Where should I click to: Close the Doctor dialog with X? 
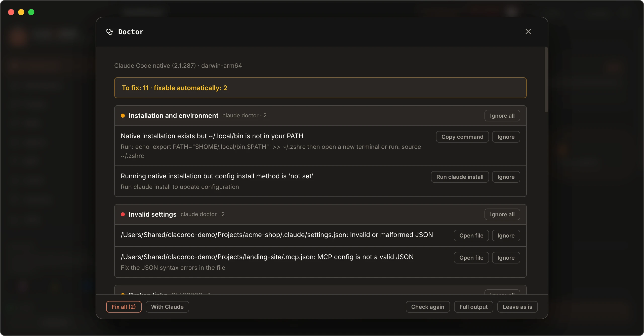[x=528, y=31]
